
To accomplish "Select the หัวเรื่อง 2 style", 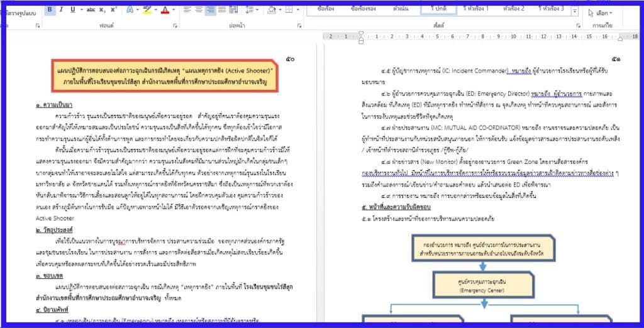I will tap(514, 9).
